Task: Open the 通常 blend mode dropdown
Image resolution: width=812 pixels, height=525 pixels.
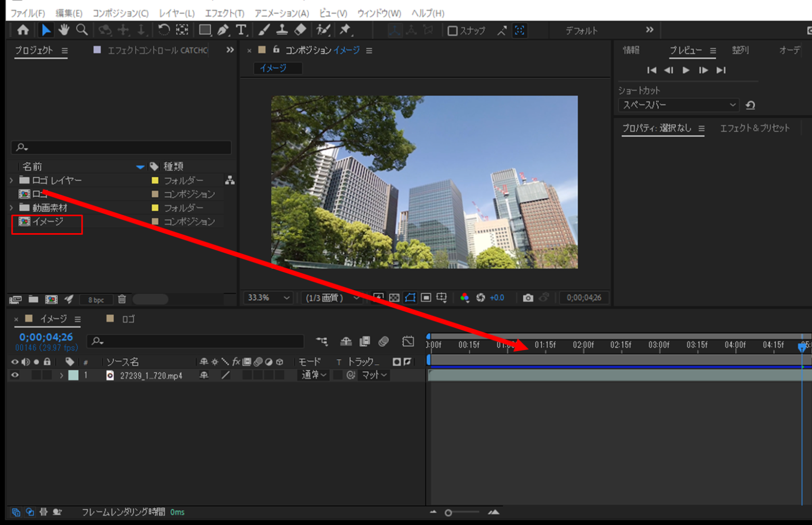Action: (x=314, y=375)
